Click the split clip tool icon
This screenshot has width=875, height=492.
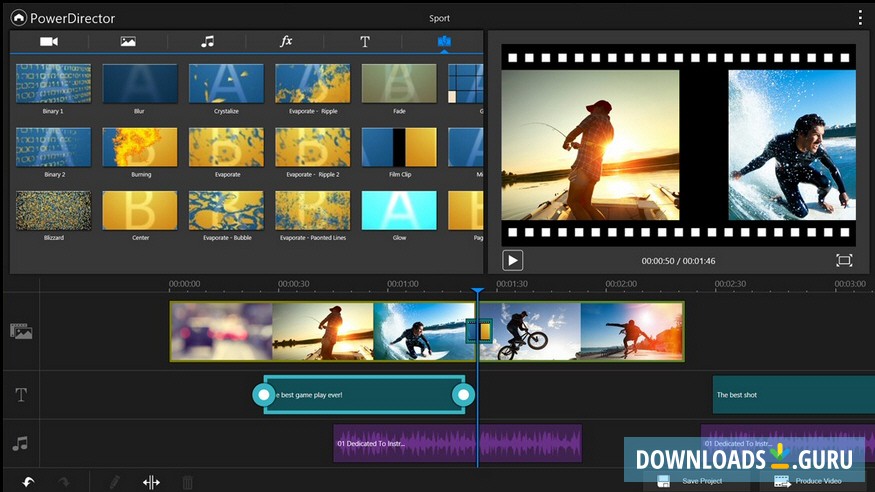pyautogui.click(x=151, y=482)
